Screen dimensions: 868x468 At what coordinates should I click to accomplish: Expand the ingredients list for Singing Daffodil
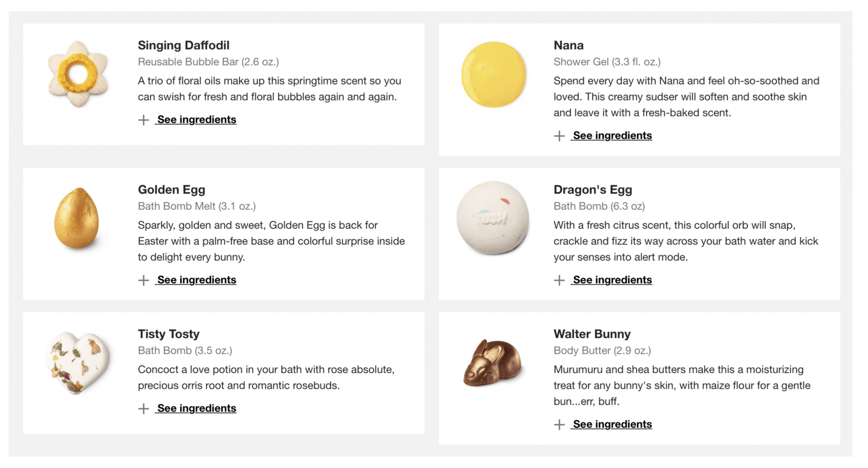[x=196, y=120]
